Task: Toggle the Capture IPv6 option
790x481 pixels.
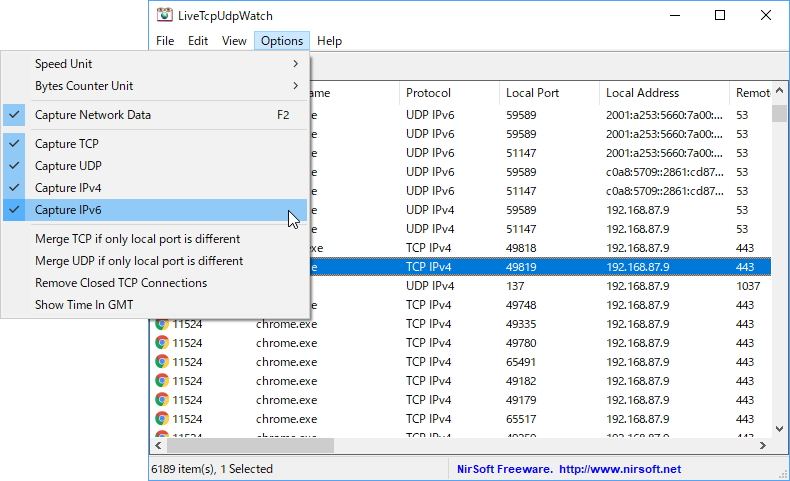Action: pyautogui.click(x=155, y=210)
